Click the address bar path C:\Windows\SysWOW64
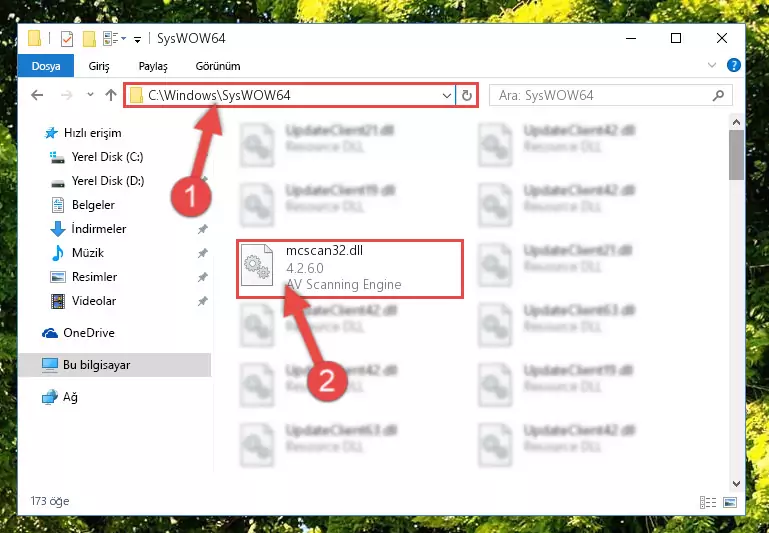 click(x=219, y=95)
